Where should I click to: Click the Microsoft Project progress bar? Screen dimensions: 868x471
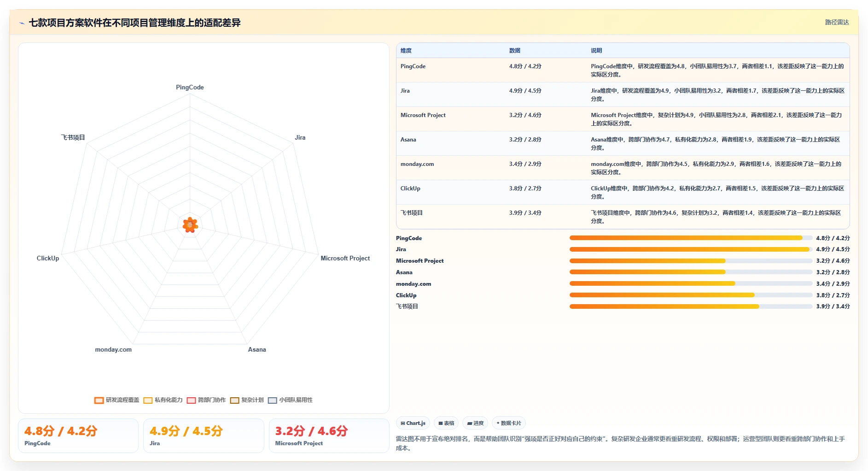click(691, 261)
